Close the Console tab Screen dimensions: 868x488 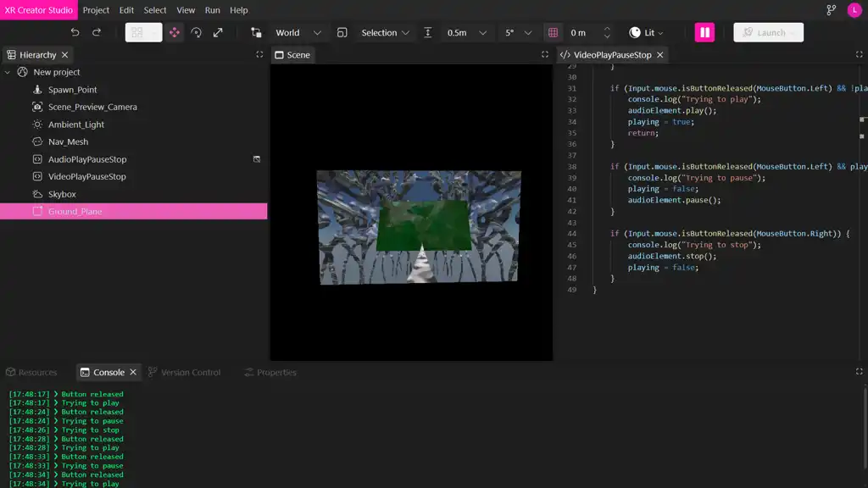click(133, 372)
